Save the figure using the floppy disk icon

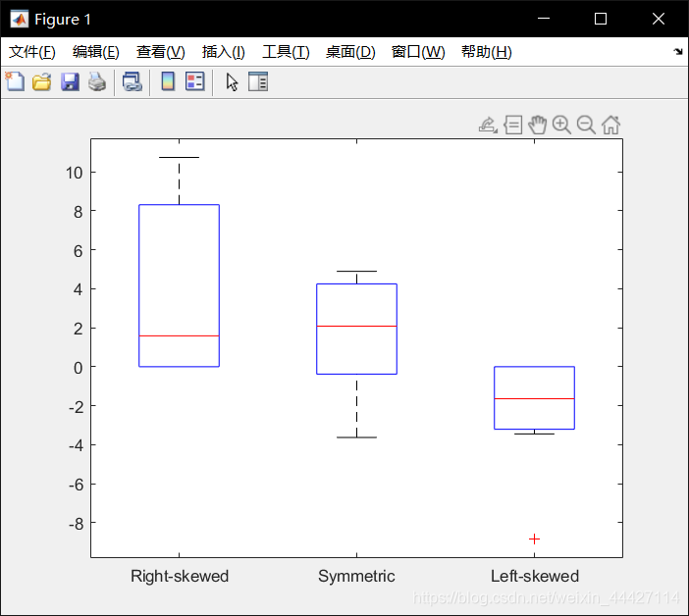(x=70, y=82)
